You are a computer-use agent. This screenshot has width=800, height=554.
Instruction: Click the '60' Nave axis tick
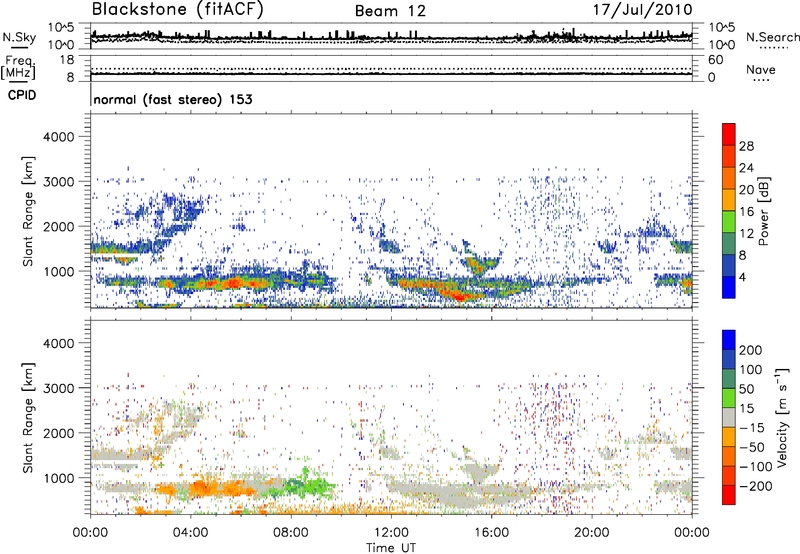715,60
